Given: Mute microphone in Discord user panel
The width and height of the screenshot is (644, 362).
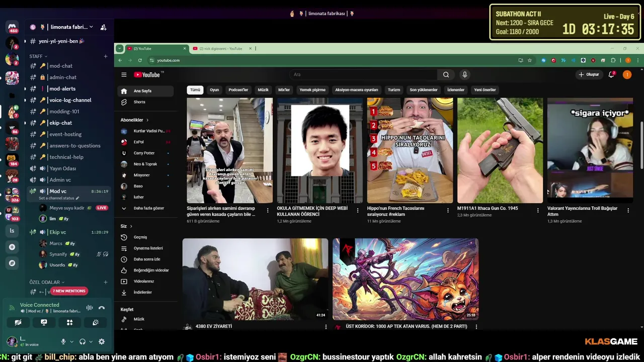Looking at the screenshot, I should pos(63,341).
